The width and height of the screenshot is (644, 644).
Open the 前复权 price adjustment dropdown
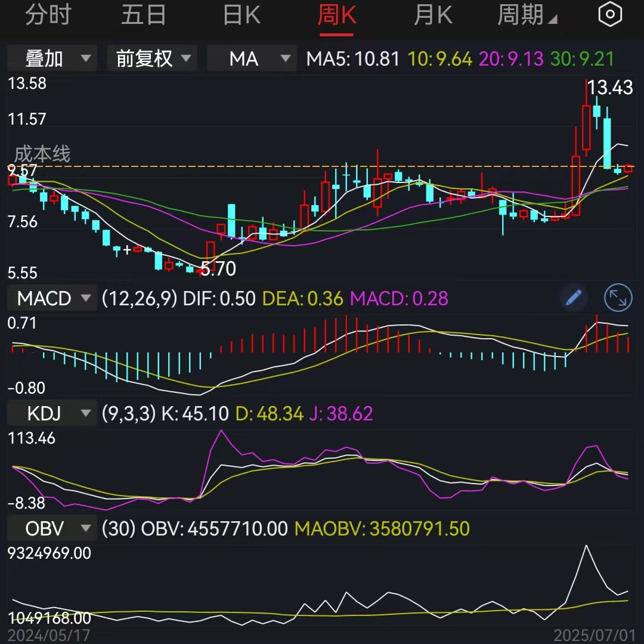tap(151, 58)
